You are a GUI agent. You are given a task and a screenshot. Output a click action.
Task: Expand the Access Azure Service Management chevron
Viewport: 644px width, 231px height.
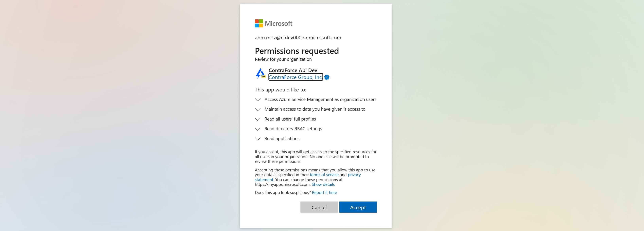pos(258,100)
